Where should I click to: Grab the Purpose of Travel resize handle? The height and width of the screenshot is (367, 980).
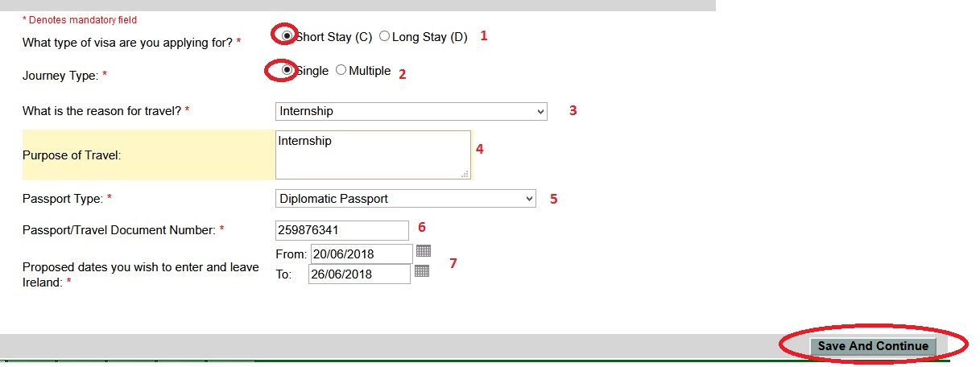pyautogui.click(x=465, y=173)
